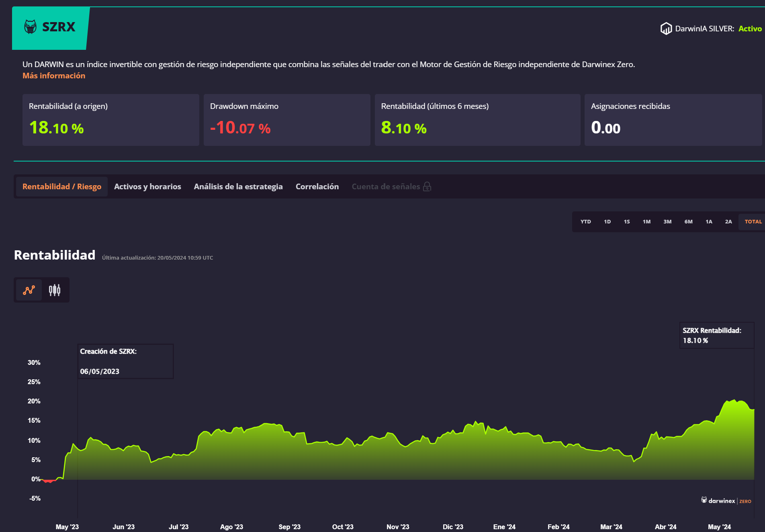Click the Creación de SZRX chart marker
The height and width of the screenshot is (532, 765).
pos(125,361)
